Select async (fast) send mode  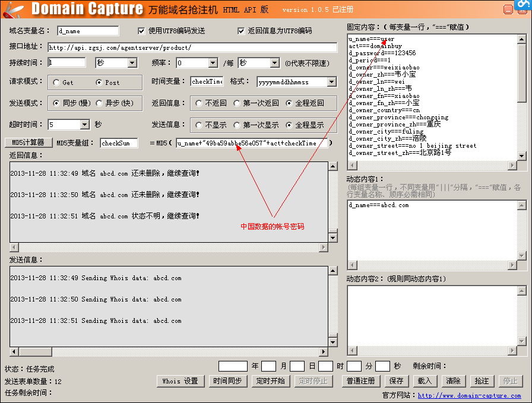[x=100, y=103]
